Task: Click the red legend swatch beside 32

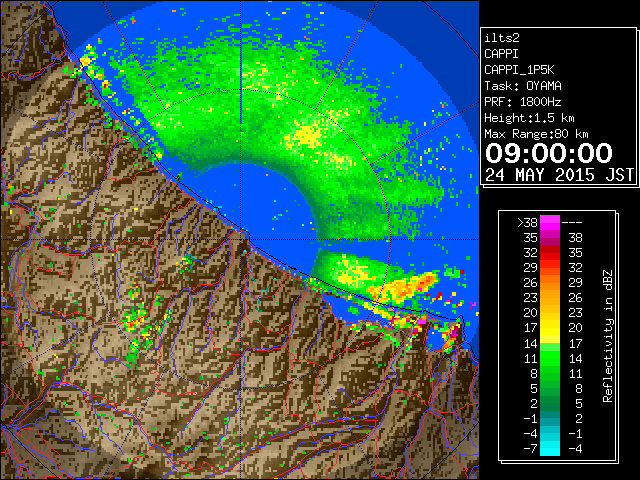Action: tap(550, 253)
